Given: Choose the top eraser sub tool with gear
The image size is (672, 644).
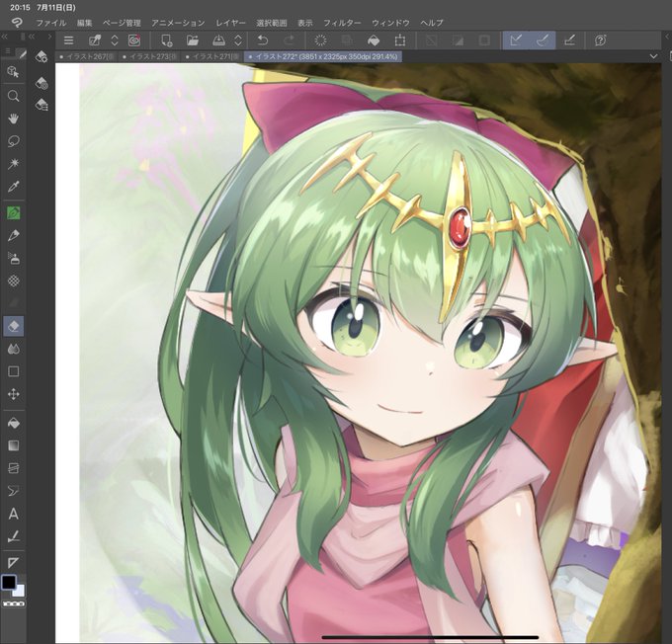Looking at the screenshot, I should [x=42, y=57].
